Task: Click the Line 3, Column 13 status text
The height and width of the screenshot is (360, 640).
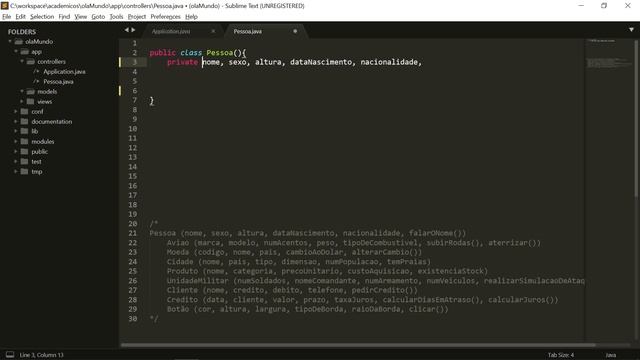Action: coord(41,355)
